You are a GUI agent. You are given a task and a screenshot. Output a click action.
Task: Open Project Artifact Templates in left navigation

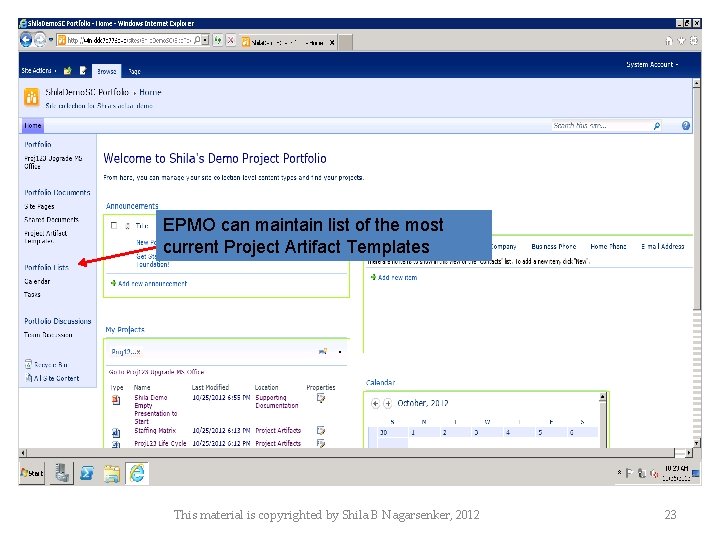point(45,237)
